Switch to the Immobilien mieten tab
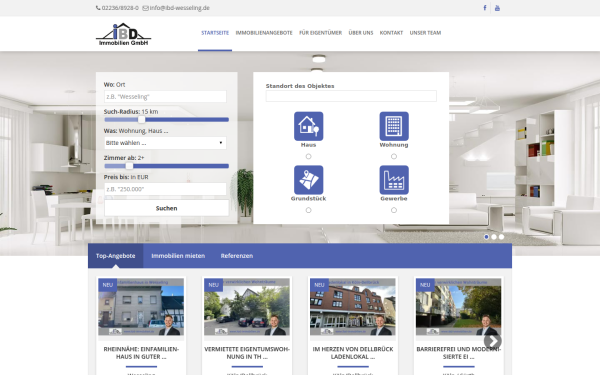The image size is (600, 375). 178,256
